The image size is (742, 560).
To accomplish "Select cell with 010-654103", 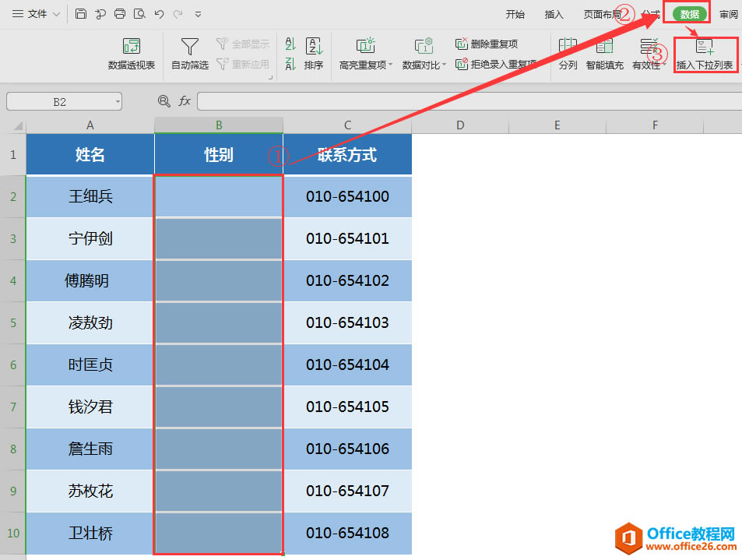I will [x=347, y=323].
